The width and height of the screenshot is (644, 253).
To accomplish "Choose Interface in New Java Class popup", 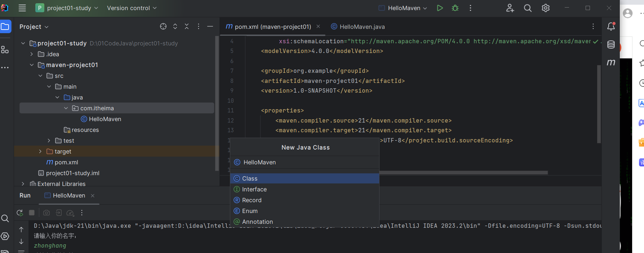I will (x=305, y=189).
